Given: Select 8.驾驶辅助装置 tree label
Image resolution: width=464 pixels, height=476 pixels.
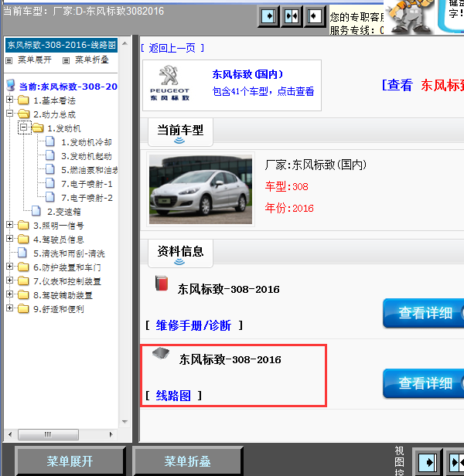Looking at the screenshot, I should [63, 295].
